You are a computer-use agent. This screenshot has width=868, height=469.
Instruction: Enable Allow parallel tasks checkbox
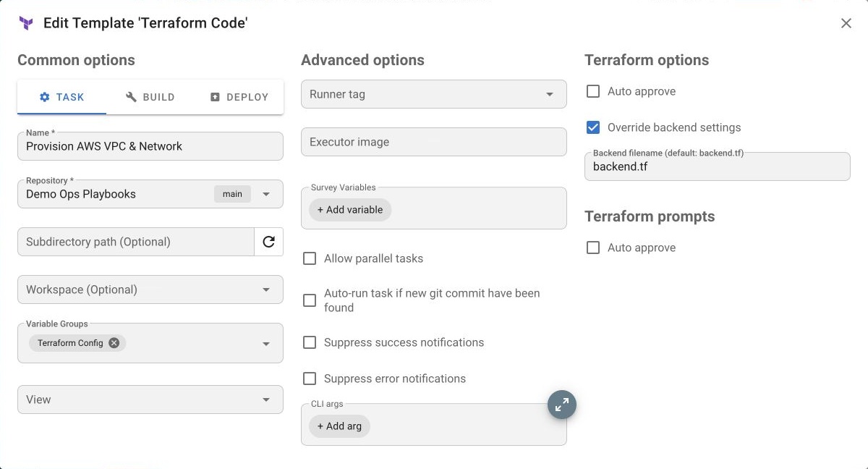click(x=310, y=258)
